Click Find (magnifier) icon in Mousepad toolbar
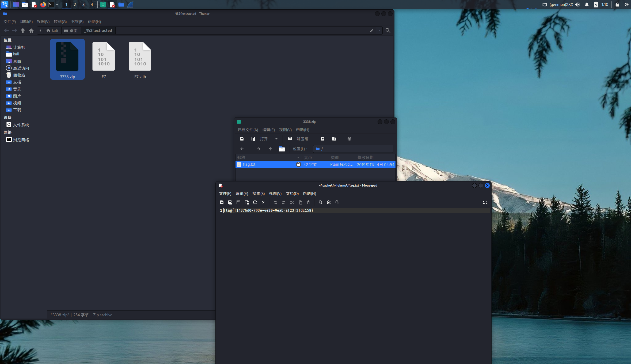 coord(320,202)
